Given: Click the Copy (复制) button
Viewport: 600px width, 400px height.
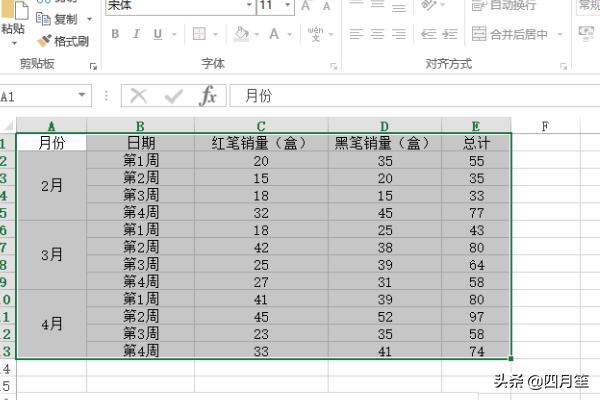Looking at the screenshot, I should (x=57, y=19).
